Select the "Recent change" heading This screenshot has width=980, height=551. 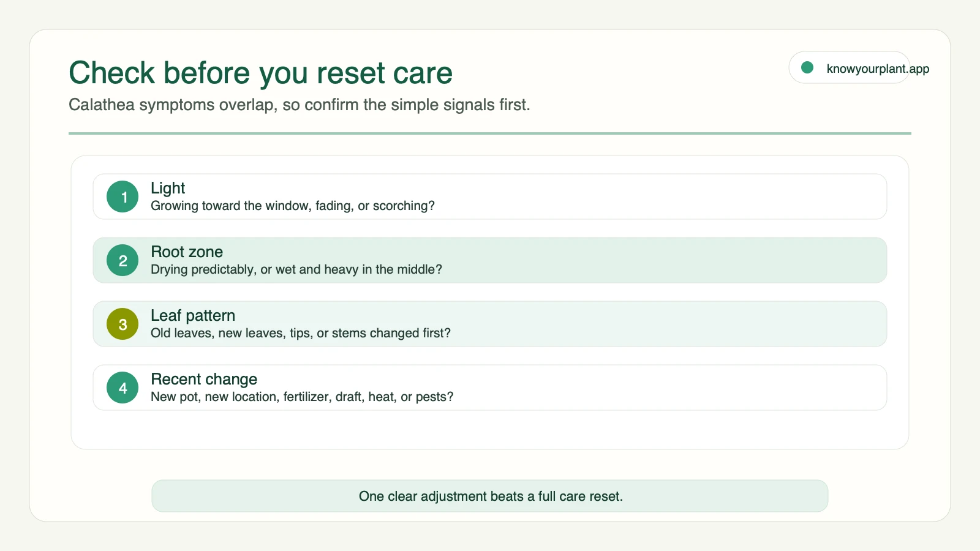click(204, 379)
